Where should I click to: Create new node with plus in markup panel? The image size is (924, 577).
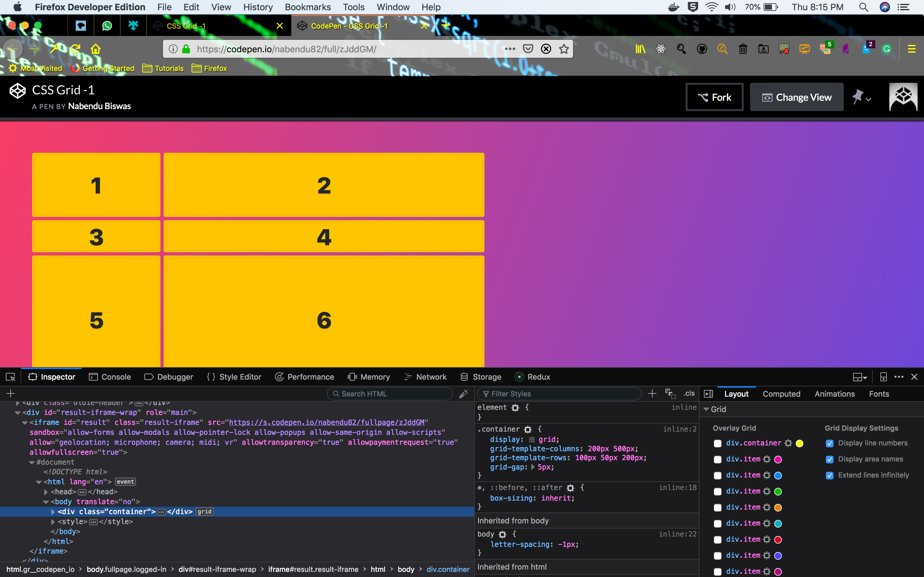11,393
